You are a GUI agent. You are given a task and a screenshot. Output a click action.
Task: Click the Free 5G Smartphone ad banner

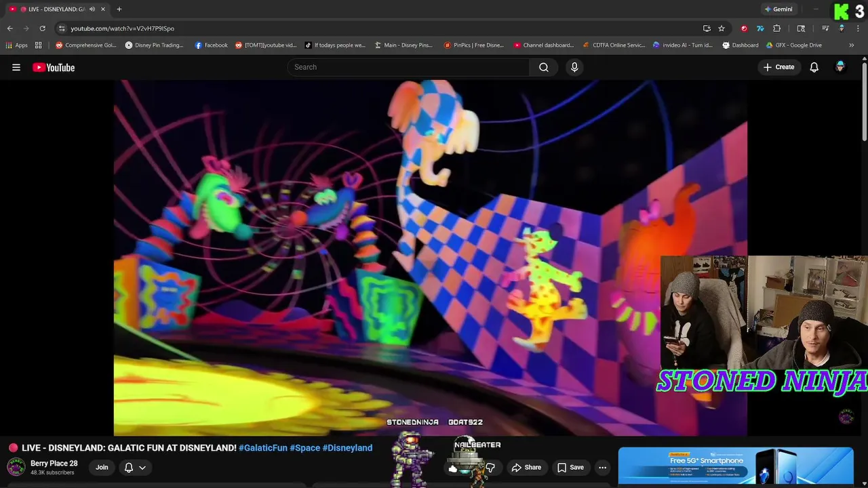pos(736,466)
